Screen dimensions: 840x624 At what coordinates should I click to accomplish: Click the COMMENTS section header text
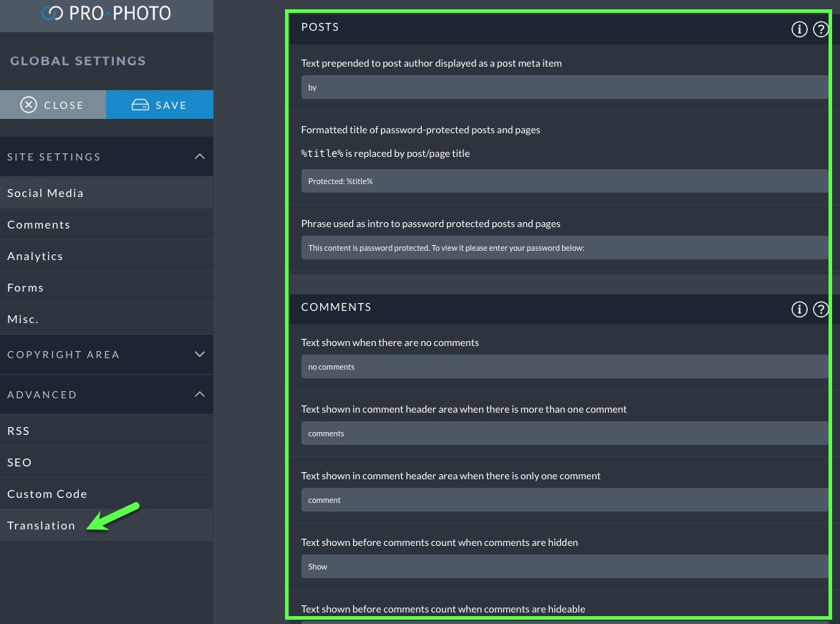tap(336, 307)
